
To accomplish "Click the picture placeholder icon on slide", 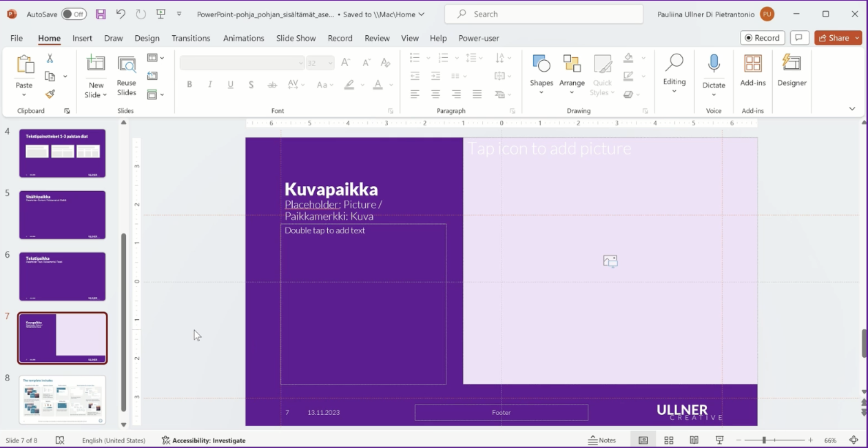I will [x=610, y=261].
